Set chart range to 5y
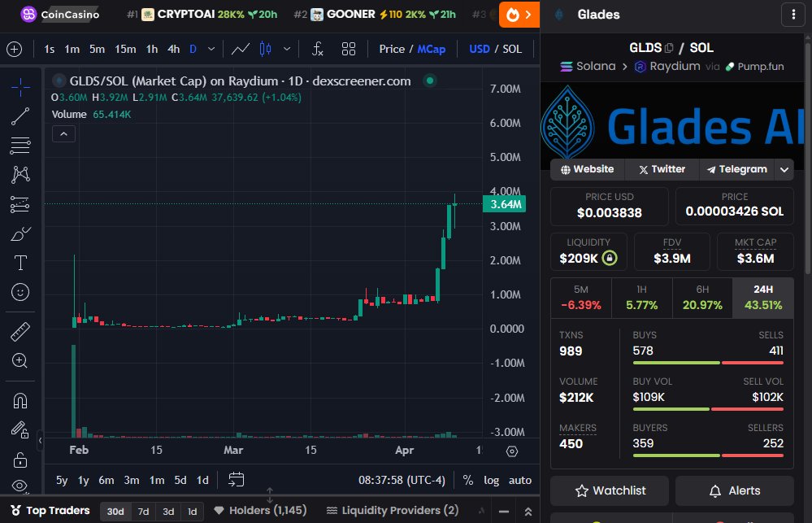812x523 pixels. [x=62, y=481]
